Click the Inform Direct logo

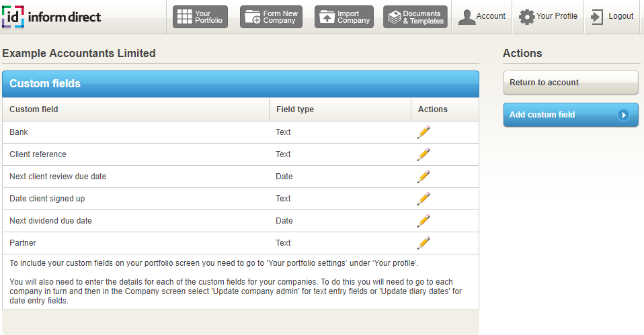pyautogui.click(x=52, y=17)
